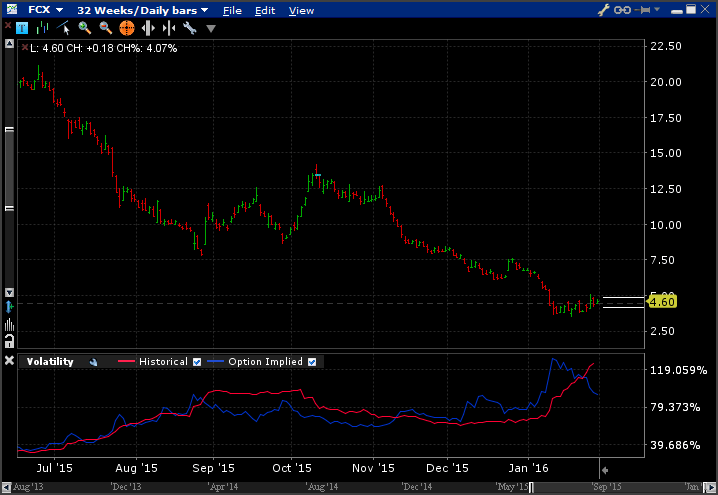Click the small arrow beside the time axis
The image size is (718, 495).
pos(605,470)
